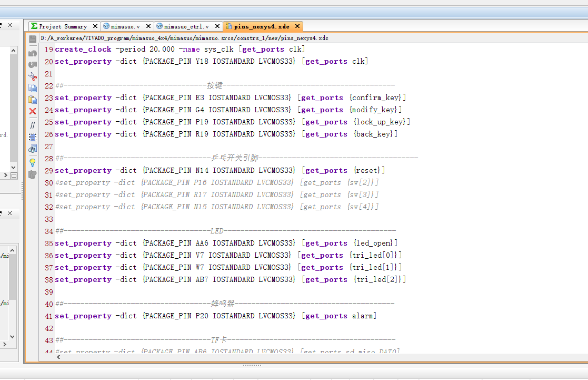Viewport: 588px width, 380px height.
Task: Click the upper left panel vertical scrollbar thumb
Action: (14, 108)
